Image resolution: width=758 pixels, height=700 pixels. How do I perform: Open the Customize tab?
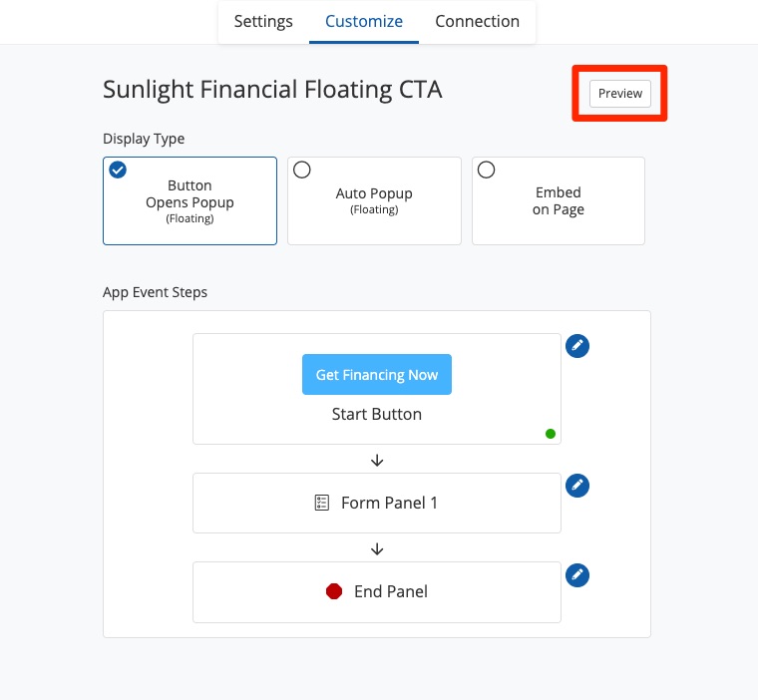click(364, 21)
